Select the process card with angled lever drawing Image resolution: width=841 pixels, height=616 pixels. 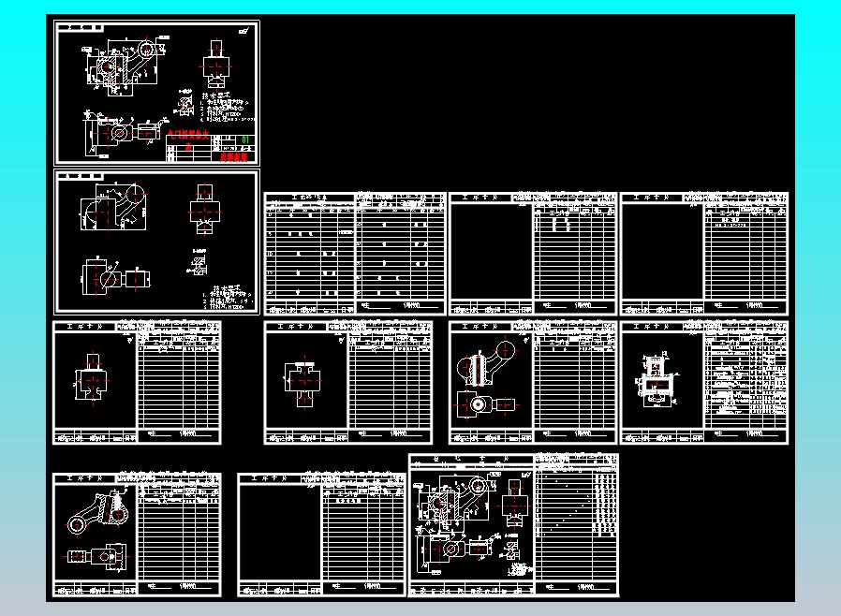tap(137, 535)
